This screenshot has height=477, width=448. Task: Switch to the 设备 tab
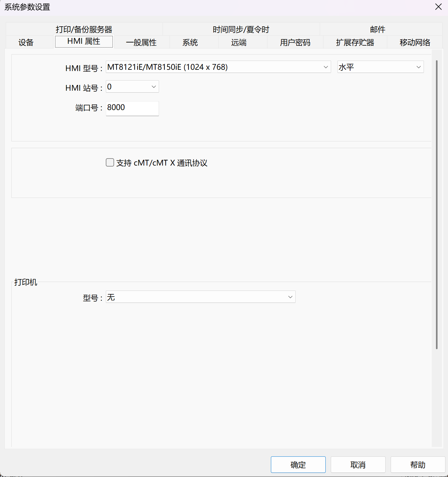point(26,42)
